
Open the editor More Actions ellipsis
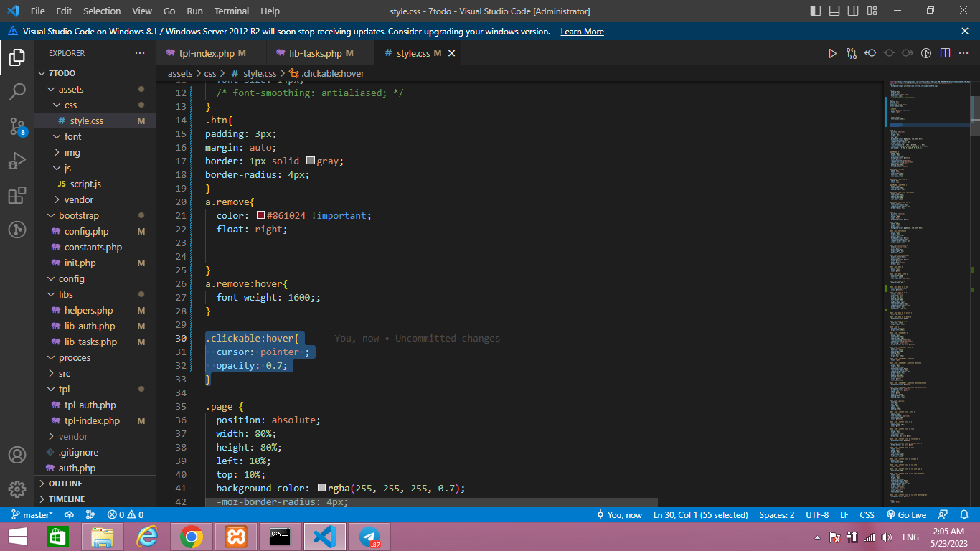964,53
